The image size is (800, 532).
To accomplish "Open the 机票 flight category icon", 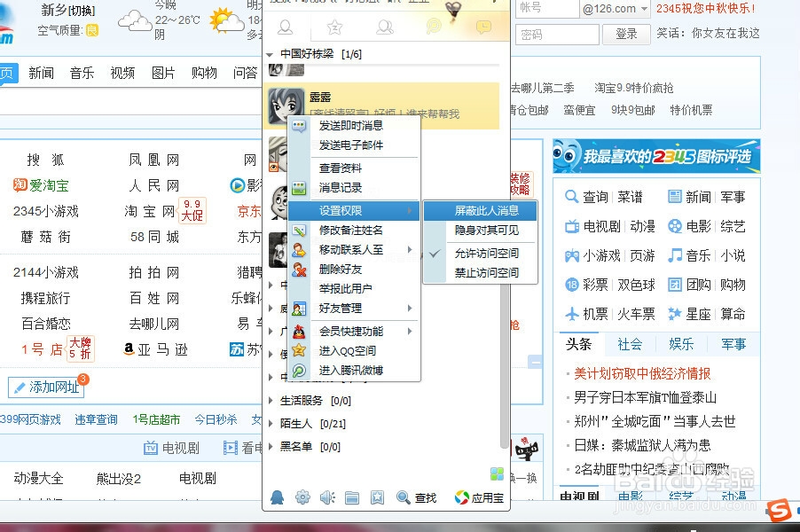I will click(x=572, y=314).
